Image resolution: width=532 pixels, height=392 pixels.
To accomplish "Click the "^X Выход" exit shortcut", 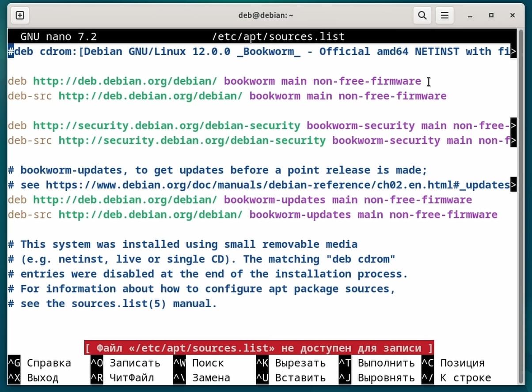I will pos(33,378).
